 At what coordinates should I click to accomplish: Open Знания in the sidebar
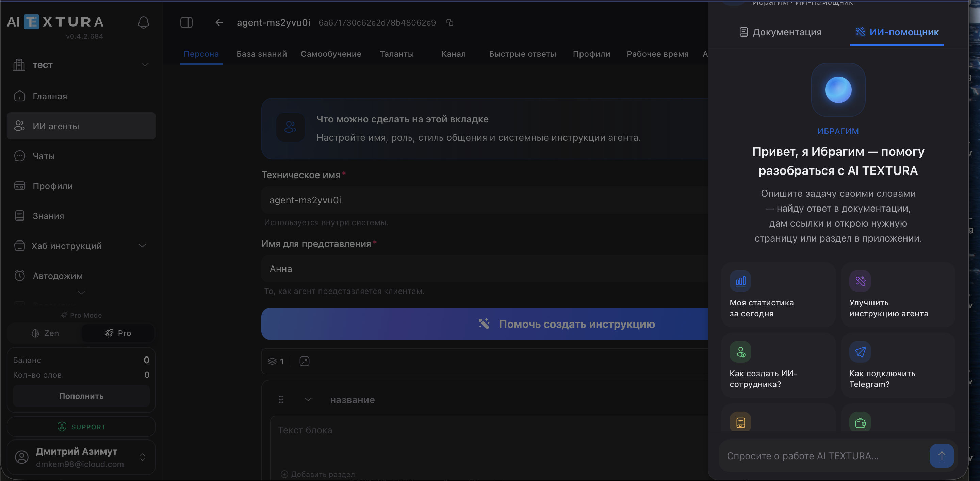[81, 216]
